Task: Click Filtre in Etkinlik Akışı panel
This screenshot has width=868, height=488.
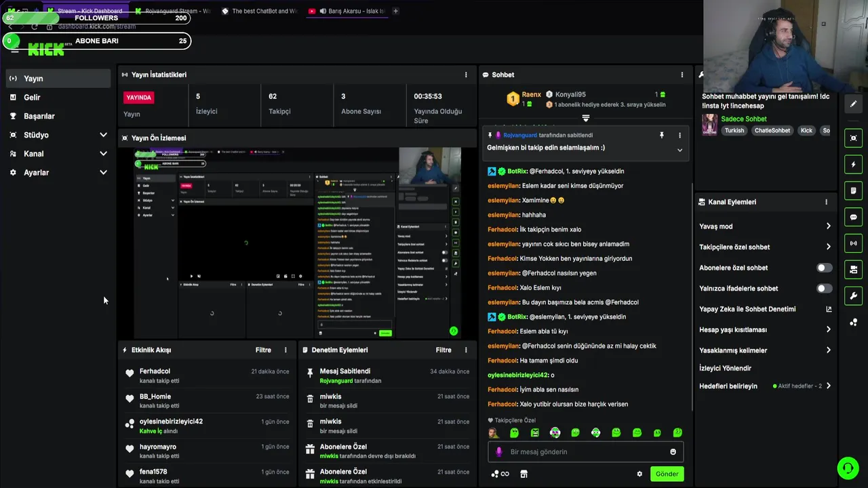Action: point(263,350)
